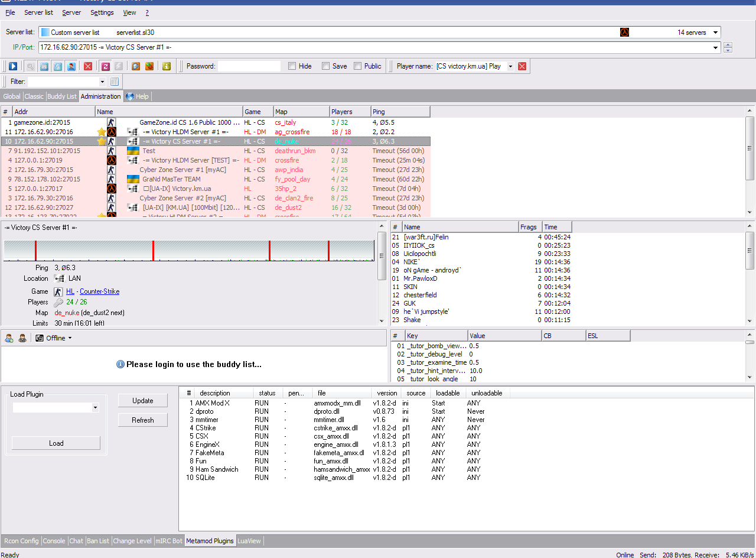Screen dimensions: 756x558
Task: Click the second buddy person icon left of Offline
Action: [22, 338]
